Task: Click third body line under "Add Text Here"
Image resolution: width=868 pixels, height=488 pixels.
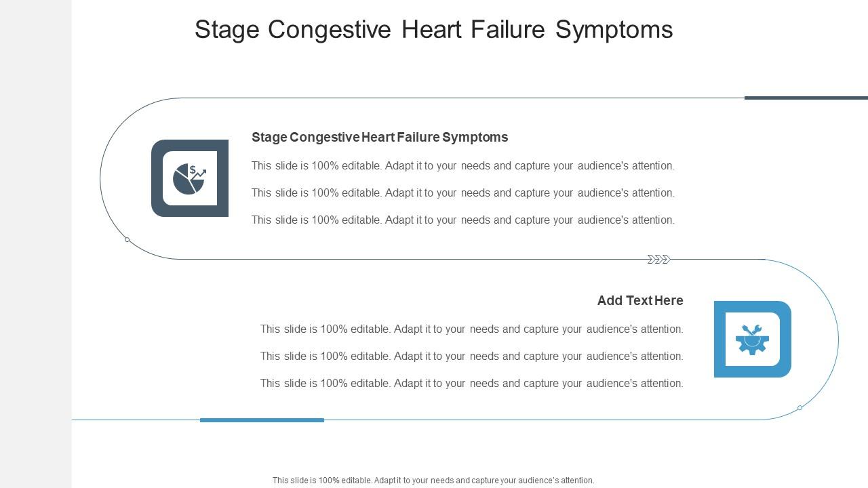Action: (x=472, y=384)
